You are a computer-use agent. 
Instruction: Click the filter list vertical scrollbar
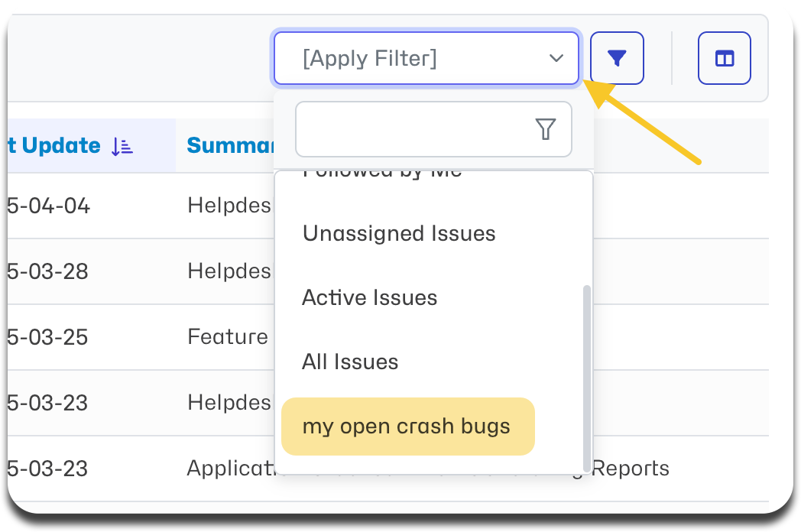(x=586, y=377)
